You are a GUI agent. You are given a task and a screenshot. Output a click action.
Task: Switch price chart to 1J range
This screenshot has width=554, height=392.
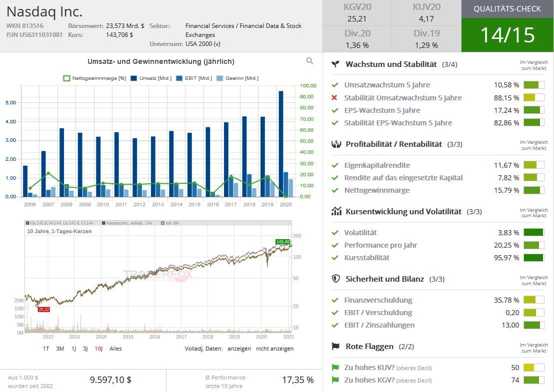(73, 349)
